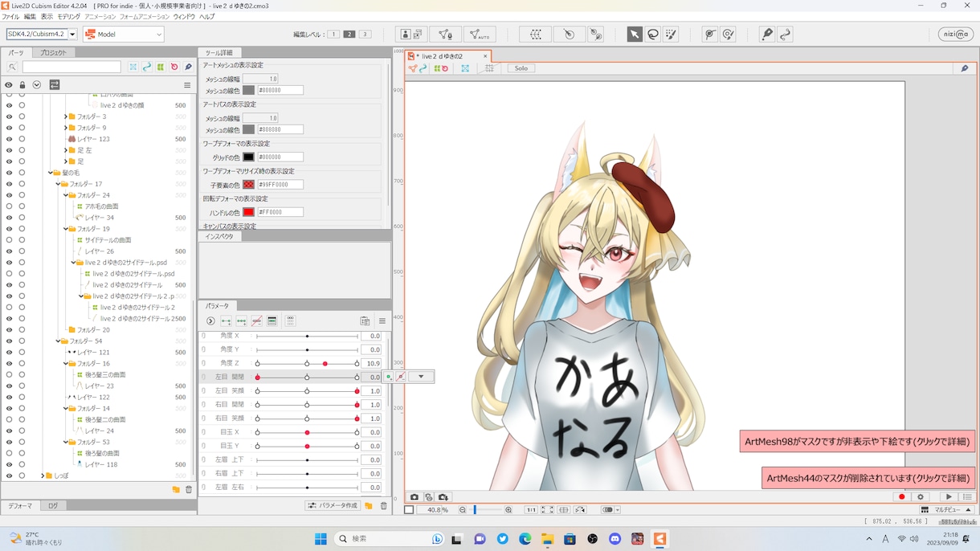Click the canvas zoom slider
The width and height of the screenshot is (980, 551).
pos(486,510)
